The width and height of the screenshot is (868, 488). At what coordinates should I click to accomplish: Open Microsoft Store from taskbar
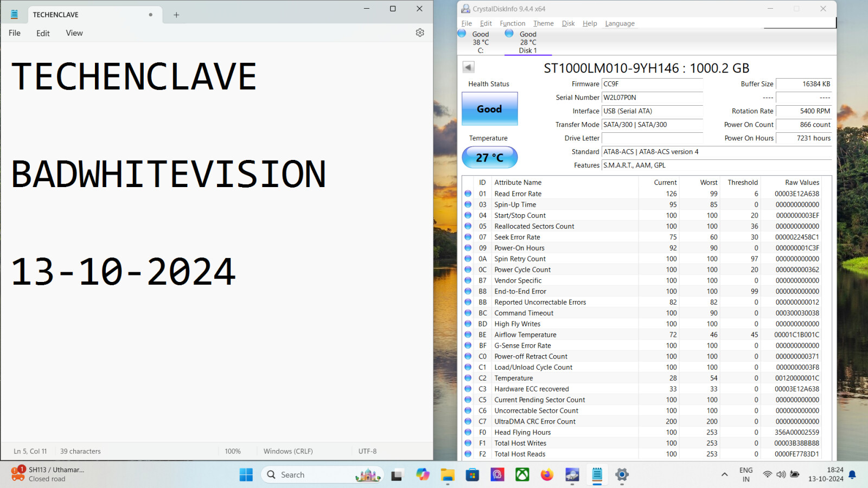point(473,475)
